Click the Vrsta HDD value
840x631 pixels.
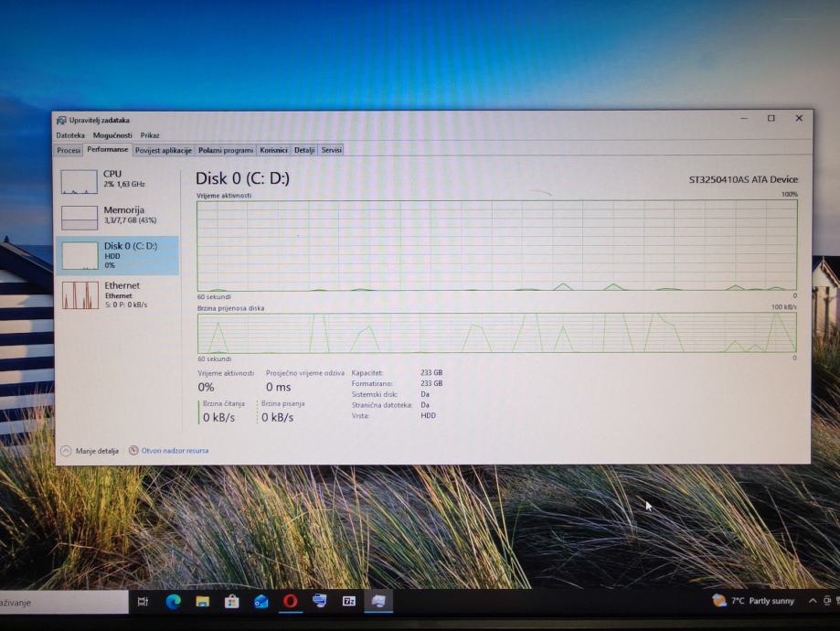(428, 415)
